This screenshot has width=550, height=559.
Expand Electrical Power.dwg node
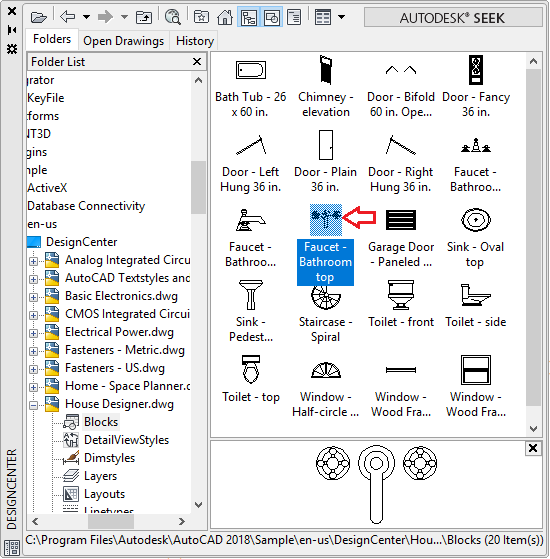tap(34, 333)
